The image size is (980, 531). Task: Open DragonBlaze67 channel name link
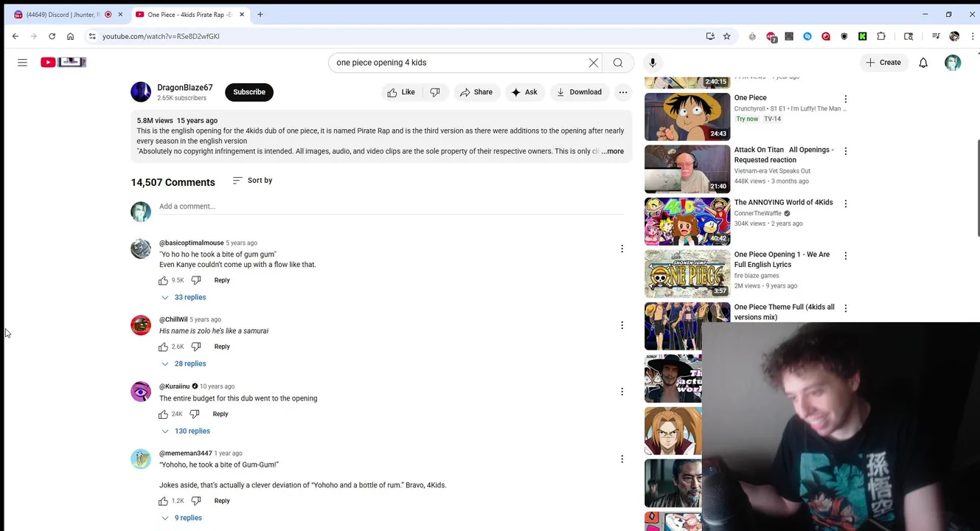185,88
